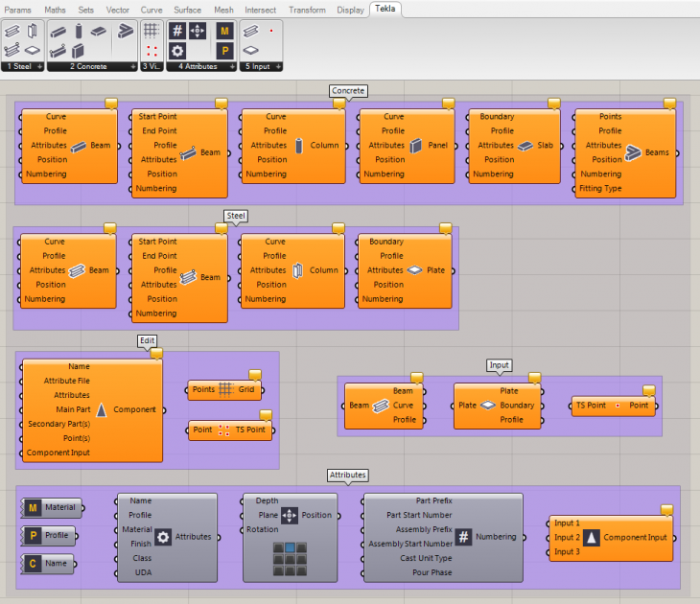Open the Vector tab
Image resolution: width=700 pixels, height=604 pixels.
point(117,10)
